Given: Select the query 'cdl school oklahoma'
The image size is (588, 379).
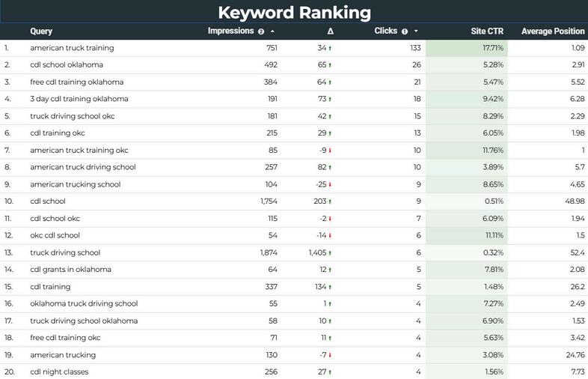Looking at the screenshot, I should click(67, 65).
